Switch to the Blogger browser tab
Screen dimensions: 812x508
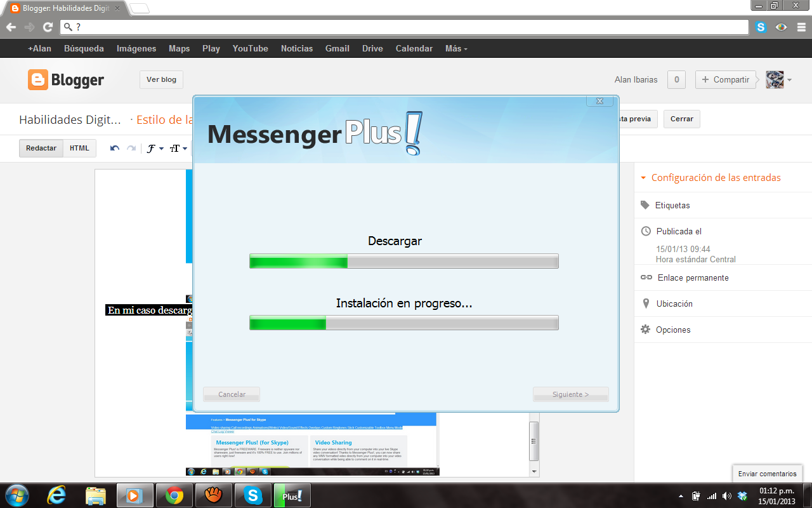click(65, 9)
